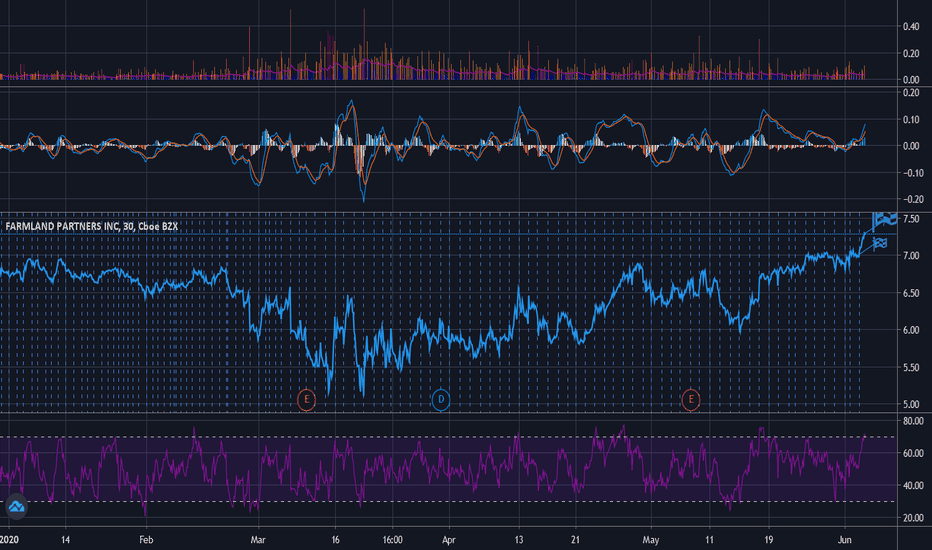The width and height of the screenshot is (932, 550).
Task: Click the 80.00 RSI scale label
Action: (913, 421)
